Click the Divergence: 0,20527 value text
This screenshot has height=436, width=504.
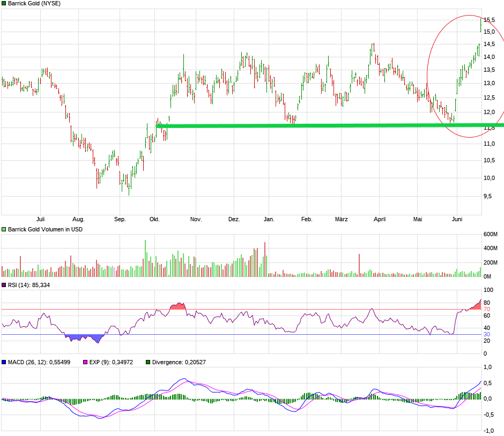178,363
